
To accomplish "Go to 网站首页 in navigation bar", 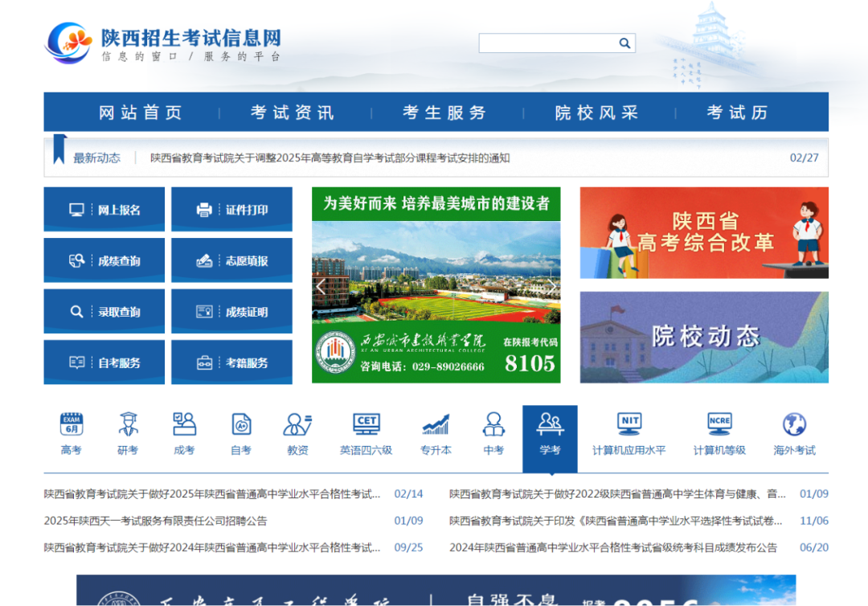I will click(x=141, y=113).
